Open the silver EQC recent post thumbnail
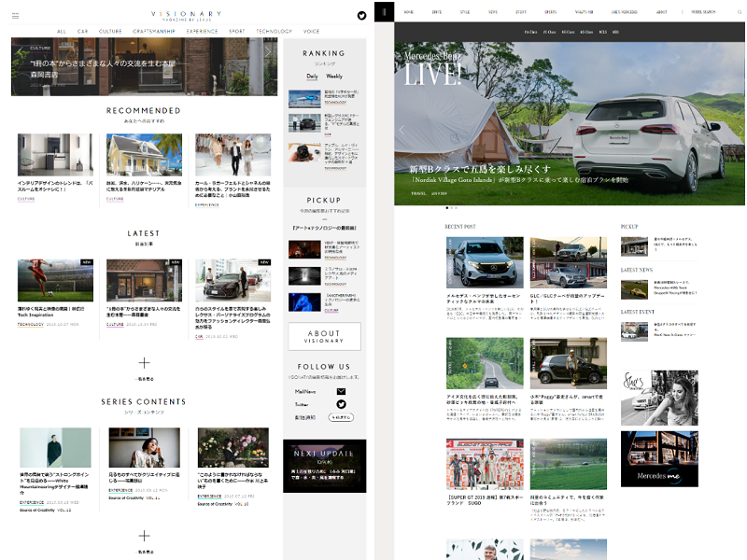The image size is (747, 560). coord(485,262)
